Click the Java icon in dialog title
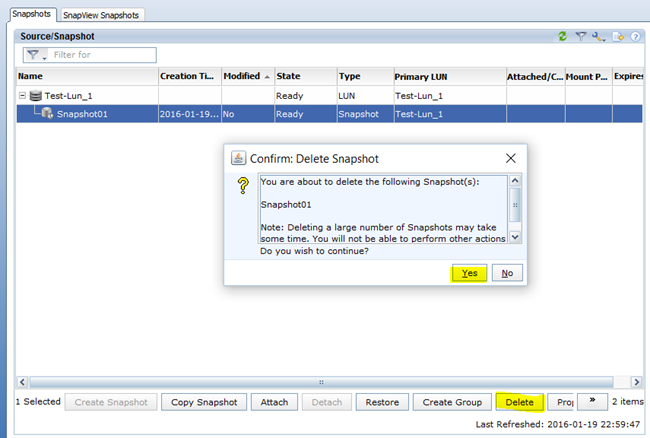This screenshot has width=650, height=438. point(238,158)
